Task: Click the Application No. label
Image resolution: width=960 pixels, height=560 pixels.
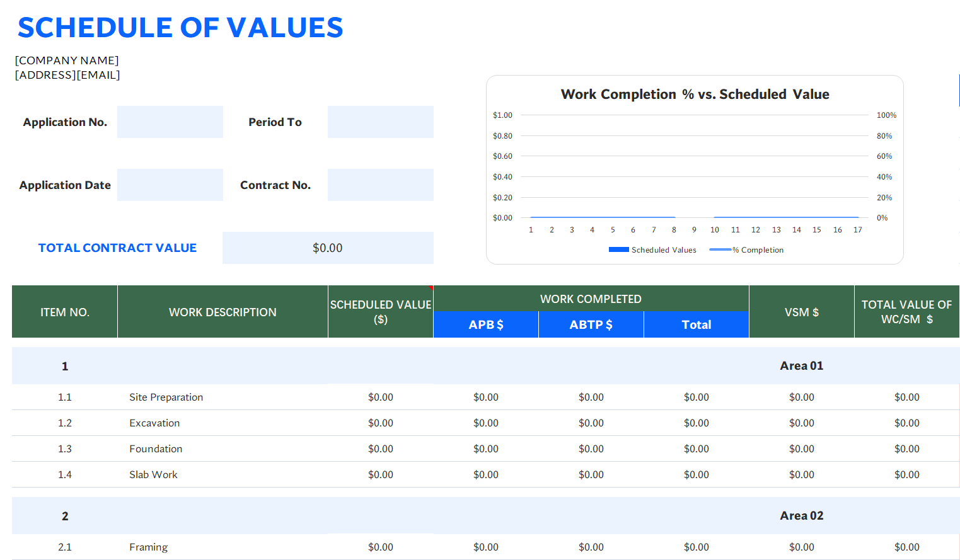Action: 65,122
